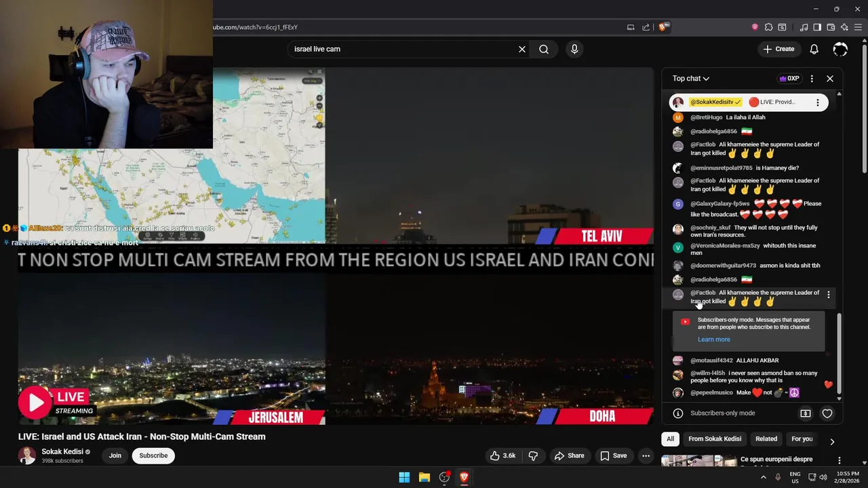
Task: Subscribe to Sokak Kedisi channel
Action: pyautogui.click(x=153, y=455)
